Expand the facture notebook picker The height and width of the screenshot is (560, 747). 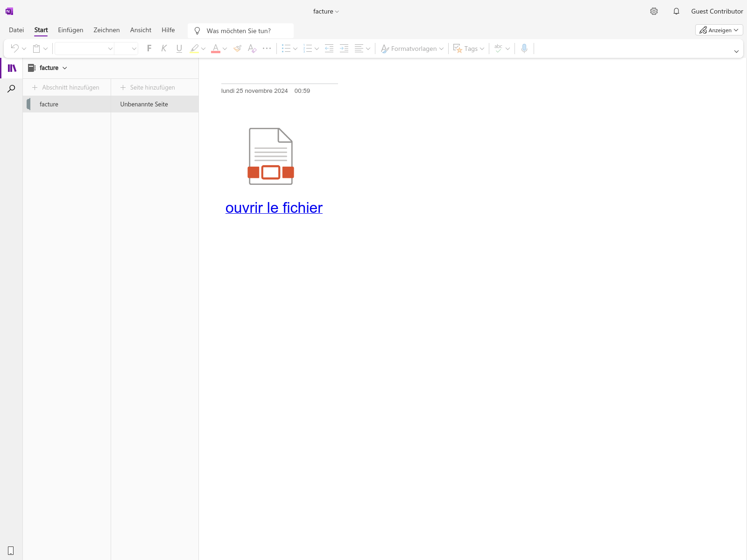48,68
